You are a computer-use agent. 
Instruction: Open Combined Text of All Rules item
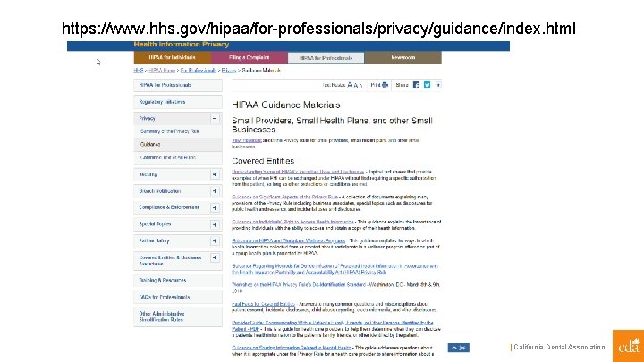click(x=168, y=157)
